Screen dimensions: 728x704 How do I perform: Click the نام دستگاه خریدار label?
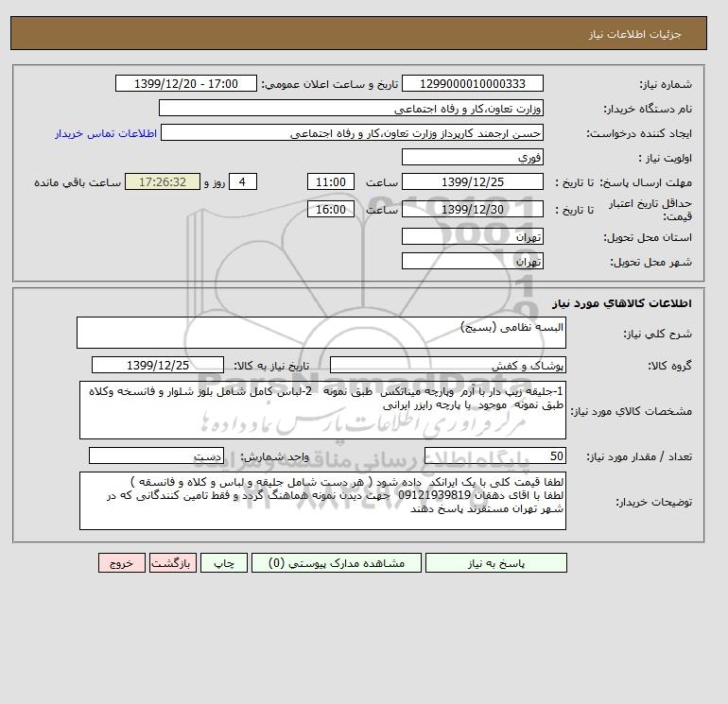click(x=648, y=109)
